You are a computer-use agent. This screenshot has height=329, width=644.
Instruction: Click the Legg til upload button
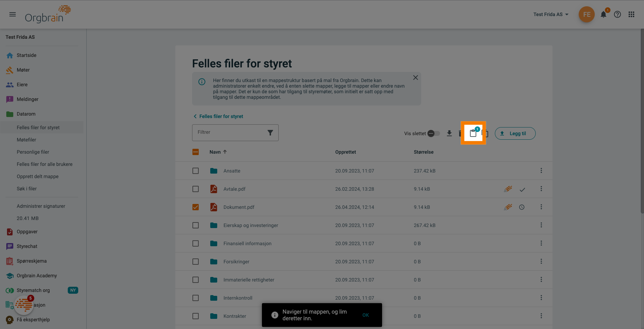tap(515, 133)
